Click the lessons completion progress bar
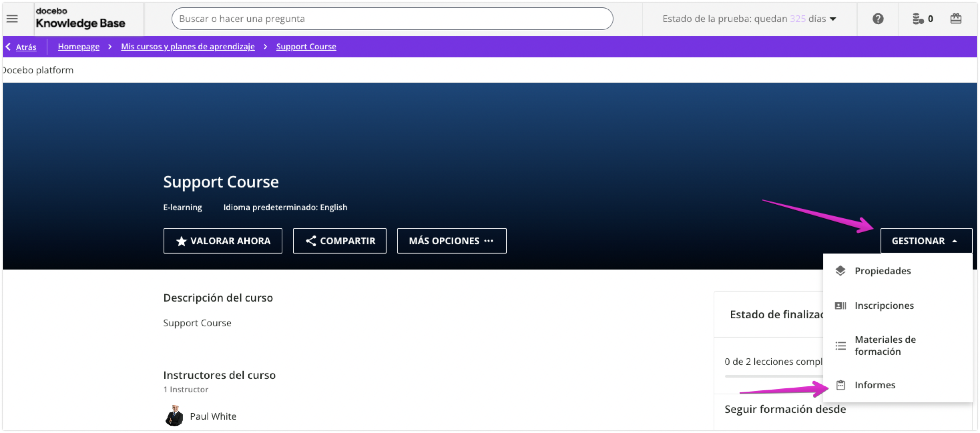 pos(772,376)
